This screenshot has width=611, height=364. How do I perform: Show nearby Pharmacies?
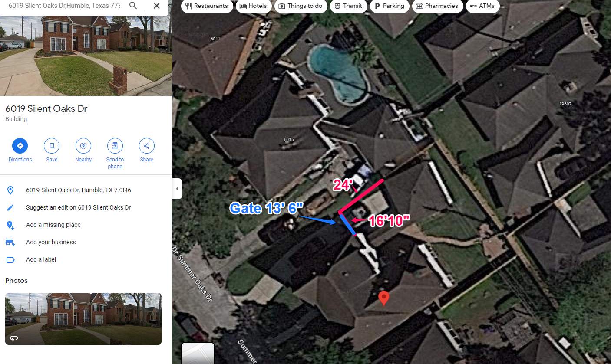tap(437, 6)
